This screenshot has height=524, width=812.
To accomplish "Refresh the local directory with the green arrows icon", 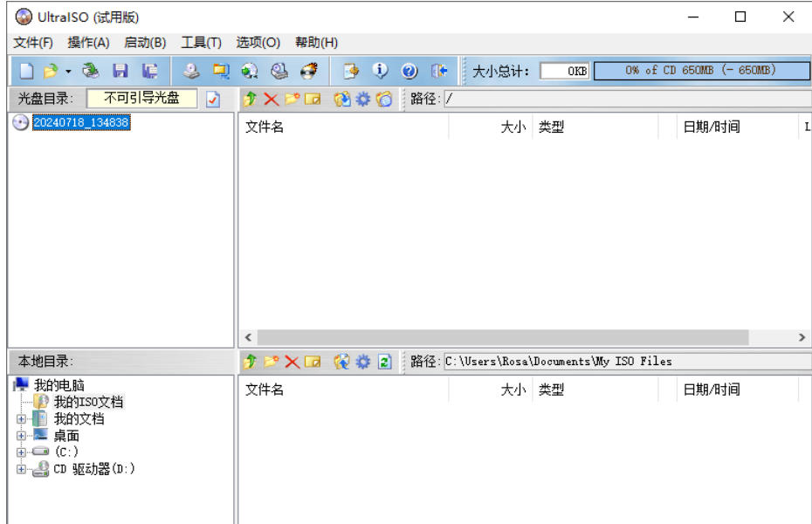I will coord(384,362).
